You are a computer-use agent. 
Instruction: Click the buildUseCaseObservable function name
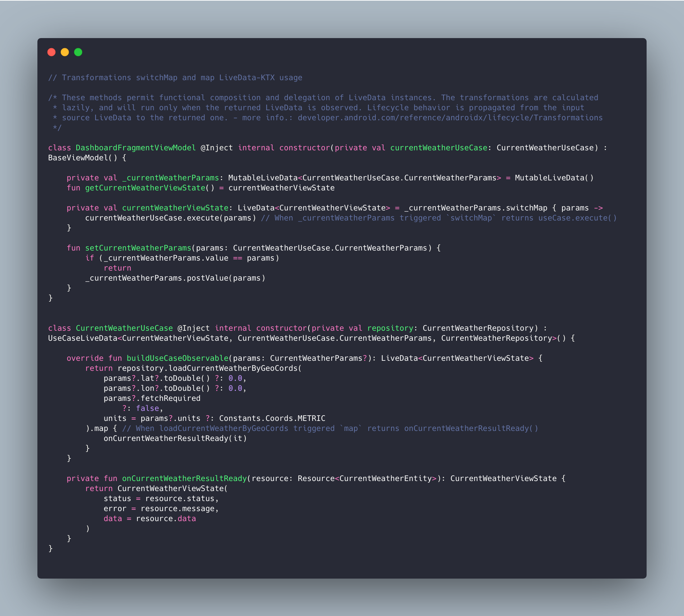177,358
